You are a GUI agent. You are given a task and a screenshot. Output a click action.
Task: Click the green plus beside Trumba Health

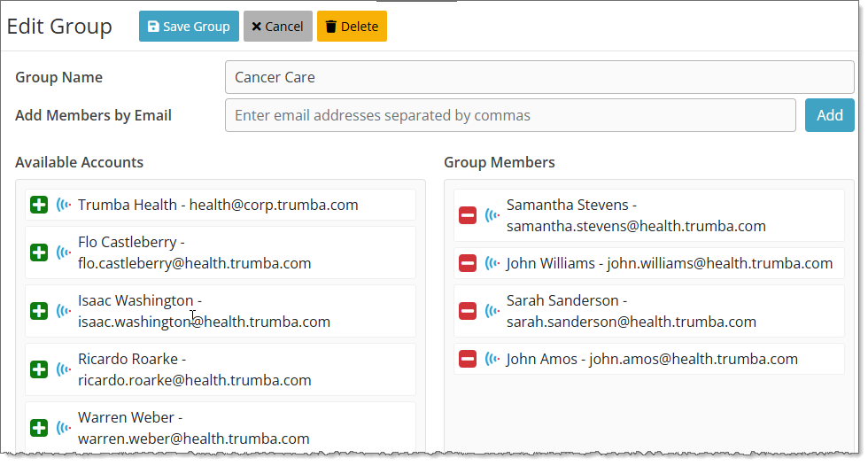click(39, 205)
